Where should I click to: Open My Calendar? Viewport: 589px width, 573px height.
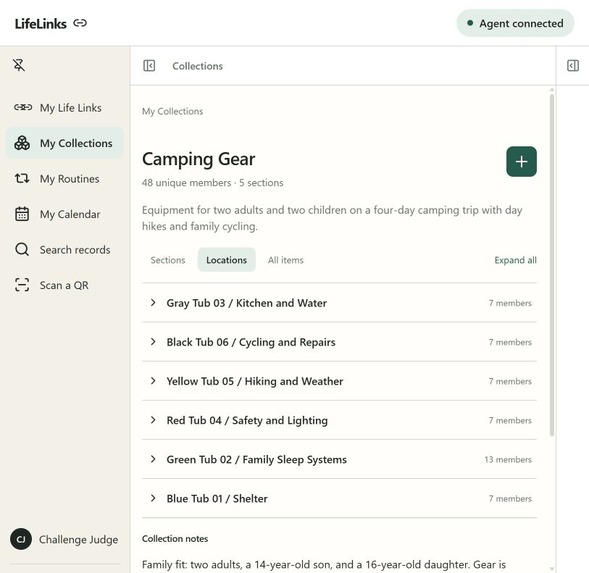coord(65,214)
